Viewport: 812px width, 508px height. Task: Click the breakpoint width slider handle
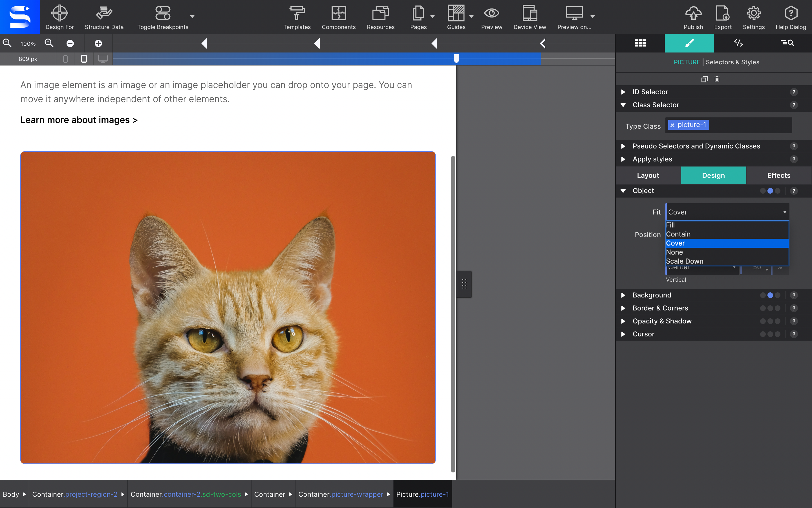point(456,59)
